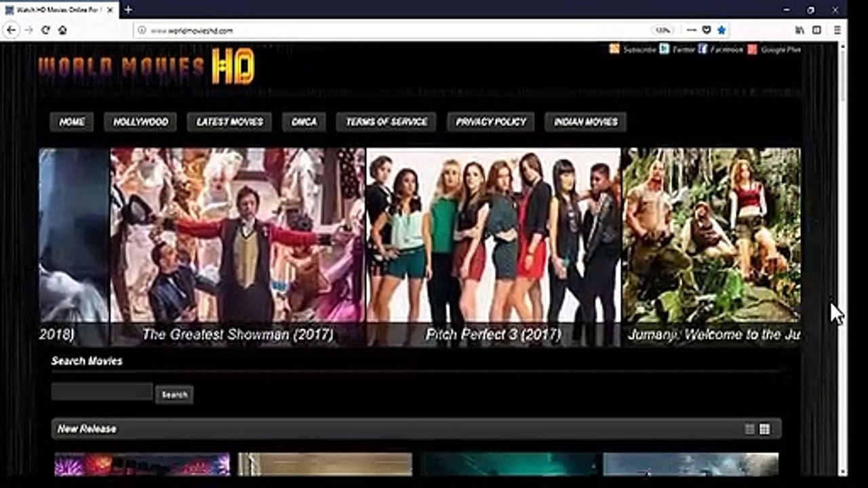This screenshot has width=868, height=488.
Task: Open the DMCA menu item
Action: point(304,122)
